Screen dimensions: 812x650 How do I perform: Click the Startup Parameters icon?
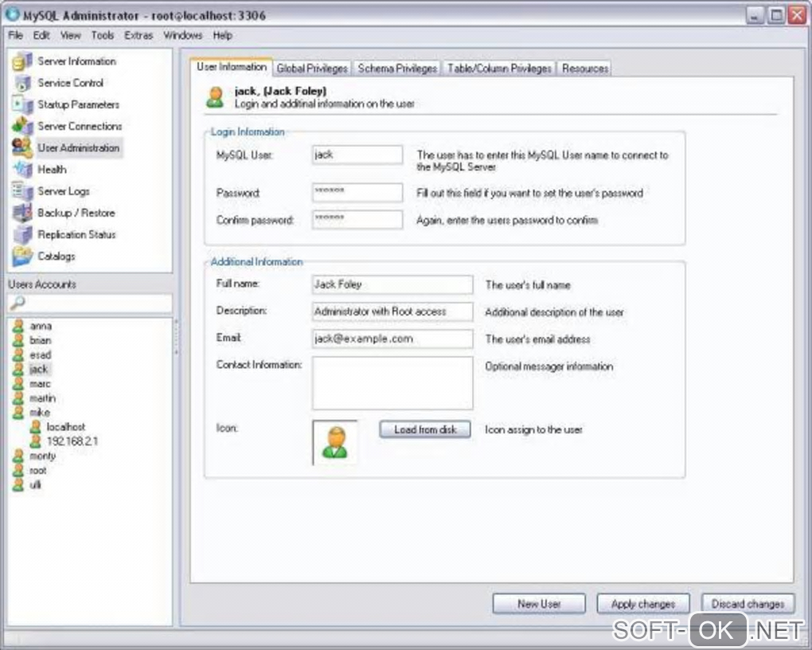tap(21, 104)
